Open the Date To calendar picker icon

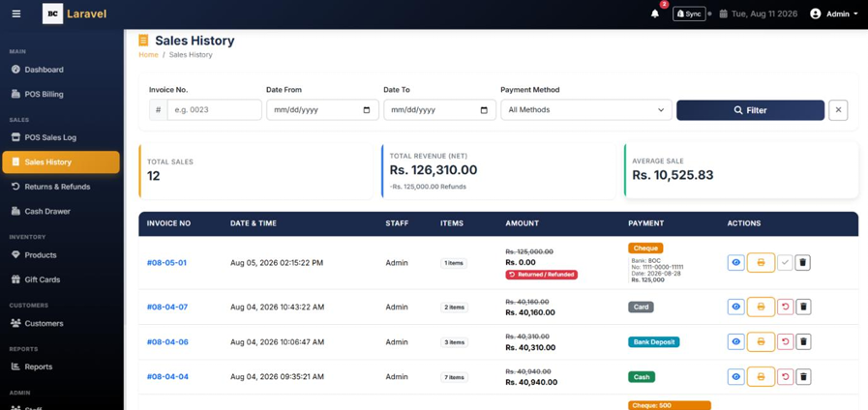tap(484, 110)
